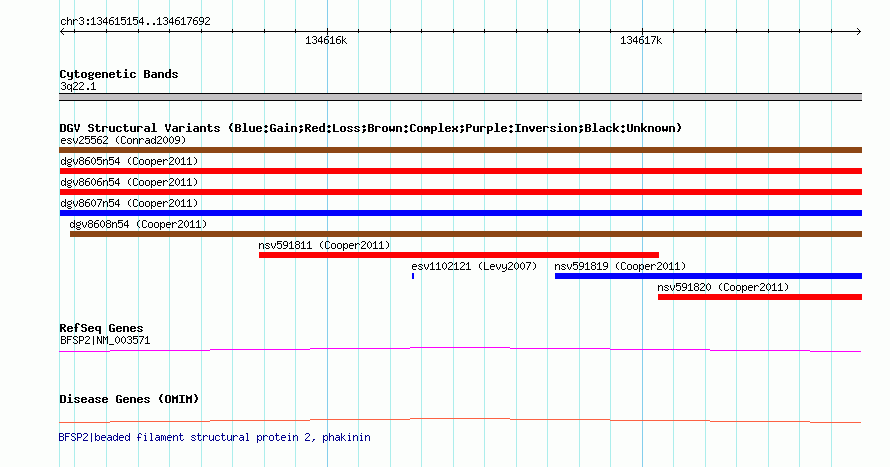Click the BFSP2|NM_003571 gene label
The image size is (890, 467).
click(x=105, y=340)
